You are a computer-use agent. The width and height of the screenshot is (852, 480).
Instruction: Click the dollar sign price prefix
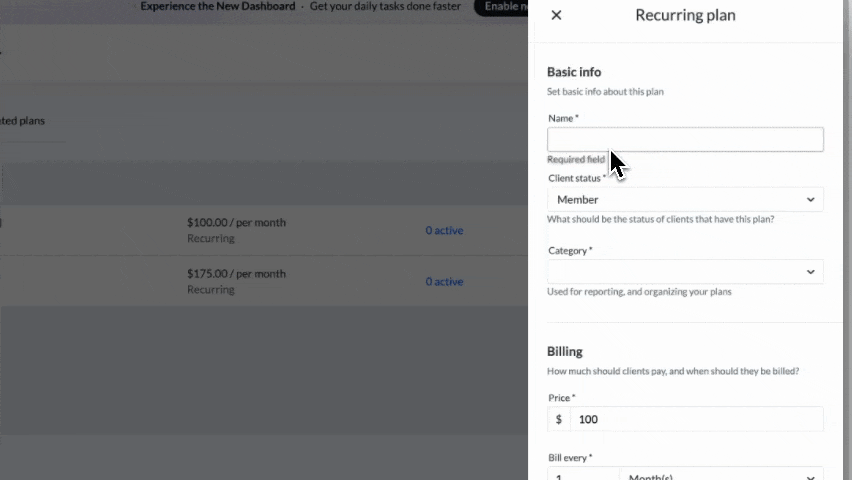tap(559, 419)
